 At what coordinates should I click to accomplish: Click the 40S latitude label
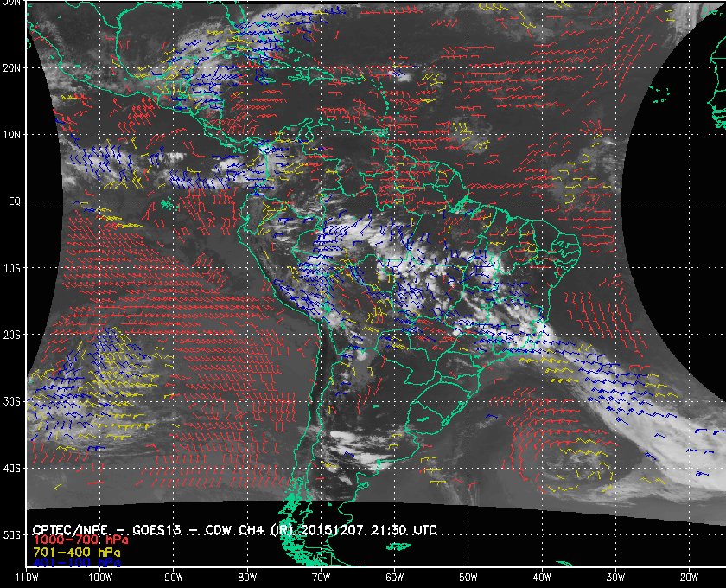click(11, 469)
